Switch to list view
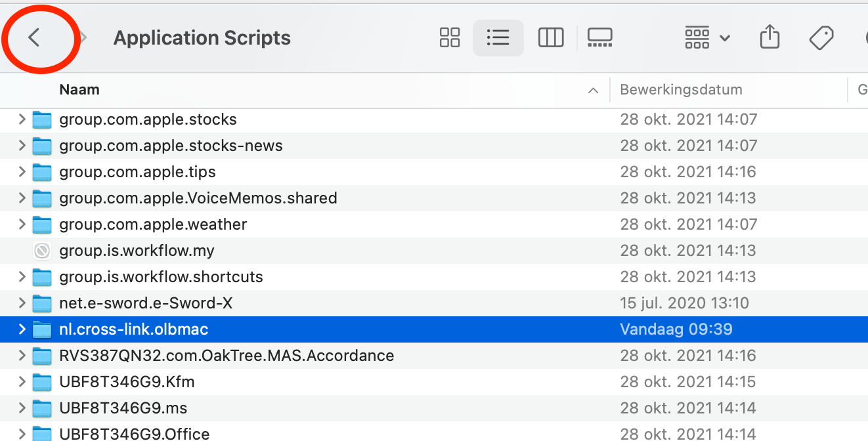The image size is (868, 441). point(498,37)
